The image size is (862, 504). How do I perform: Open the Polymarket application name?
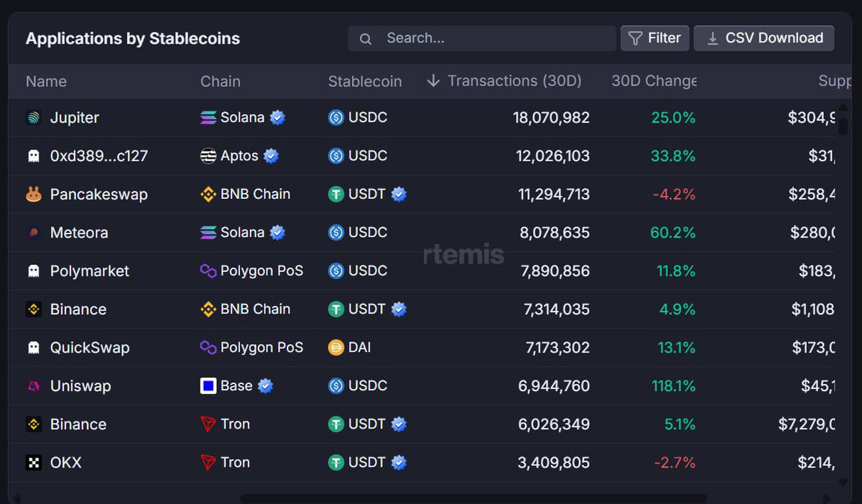coord(90,271)
